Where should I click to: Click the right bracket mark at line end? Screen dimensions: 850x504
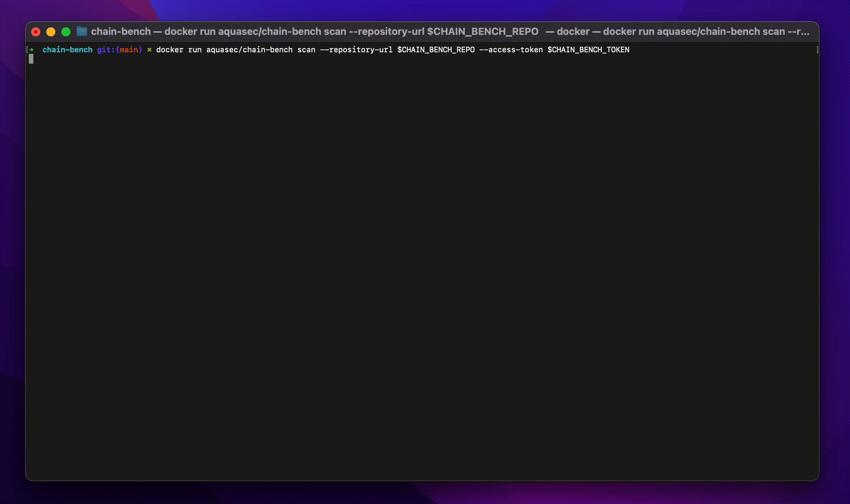pos(817,50)
